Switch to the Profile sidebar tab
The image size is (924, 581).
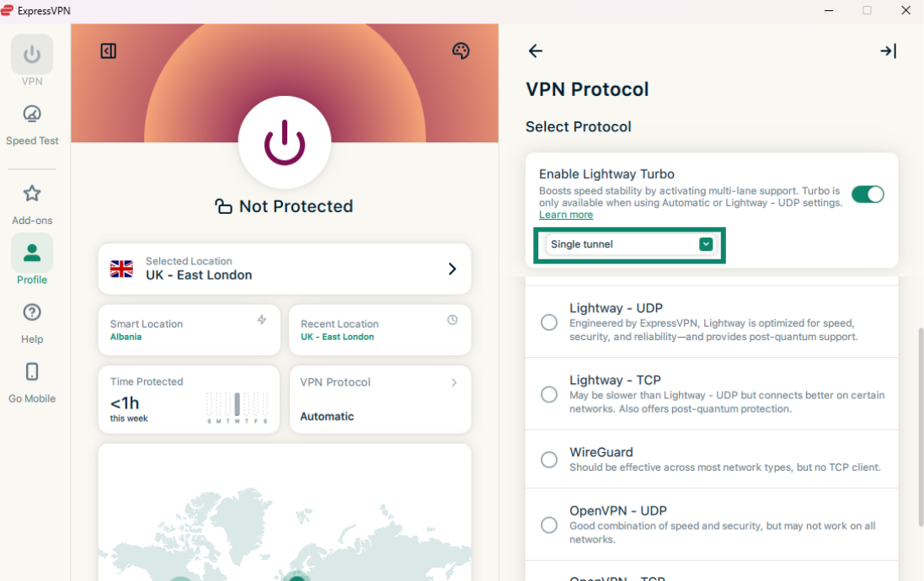tap(32, 261)
